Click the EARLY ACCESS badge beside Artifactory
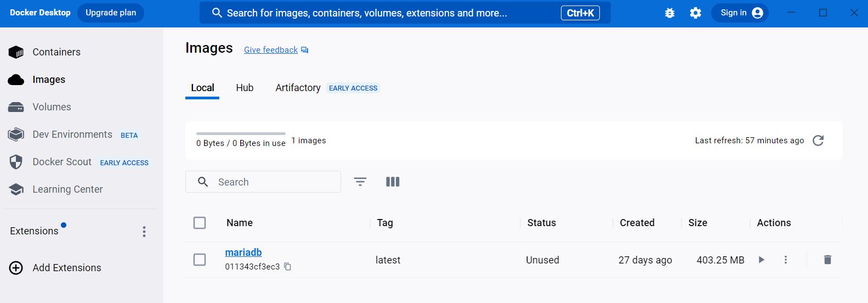 click(x=353, y=88)
